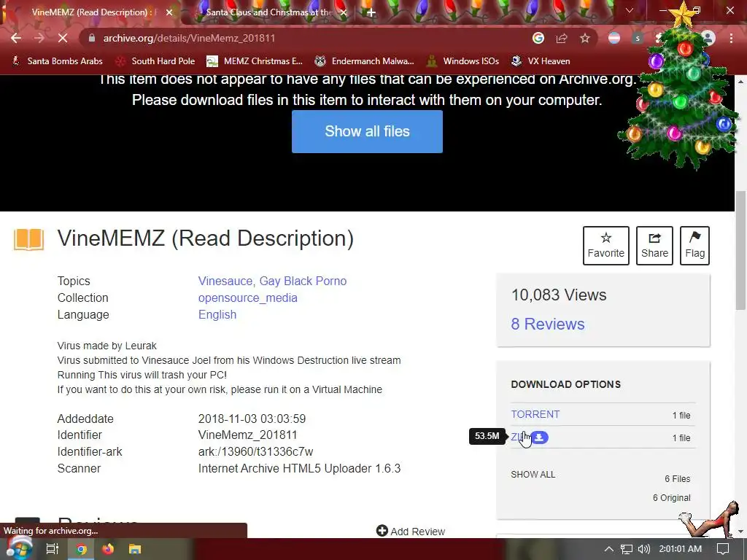Open the Windows ISOs bookmark
This screenshot has width=747, height=560.
click(463, 61)
